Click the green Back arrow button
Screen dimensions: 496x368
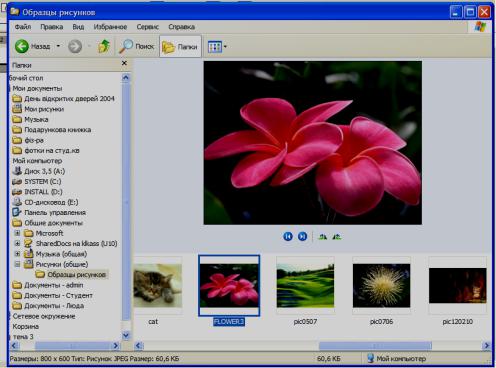click(x=22, y=46)
